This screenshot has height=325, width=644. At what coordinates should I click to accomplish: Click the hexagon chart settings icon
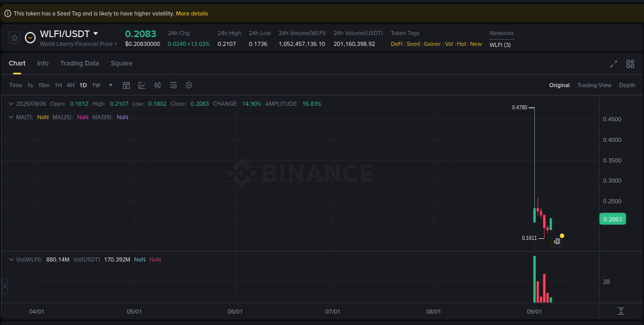189,85
